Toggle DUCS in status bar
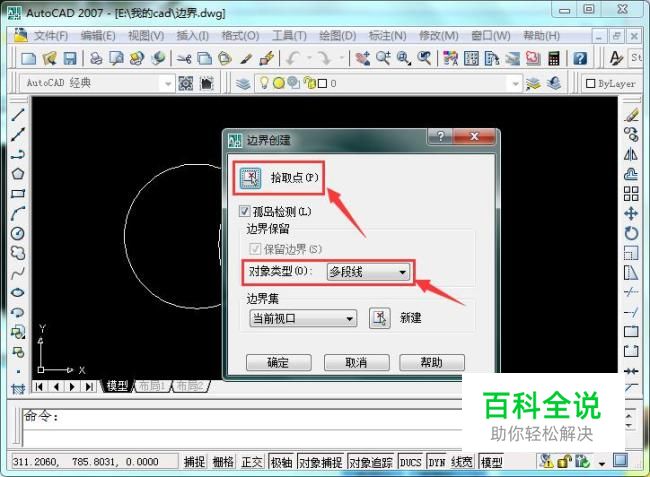The image size is (650, 477). click(410, 462)
